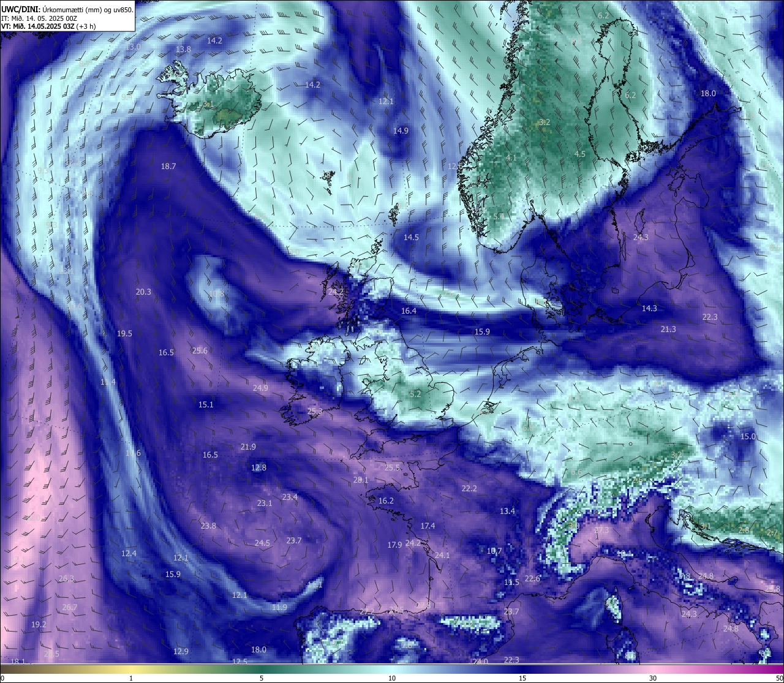Click the 11.9 value on the map

[279, 607]
